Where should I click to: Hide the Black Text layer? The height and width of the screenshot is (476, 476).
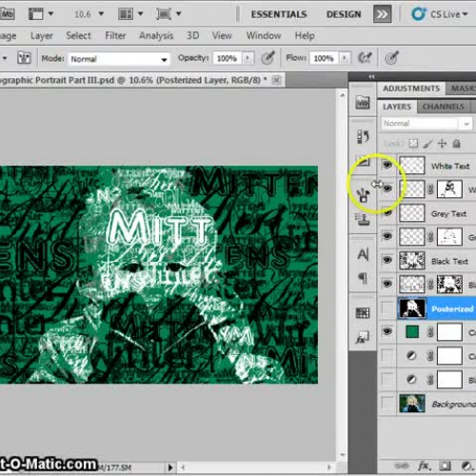[387, 260]
